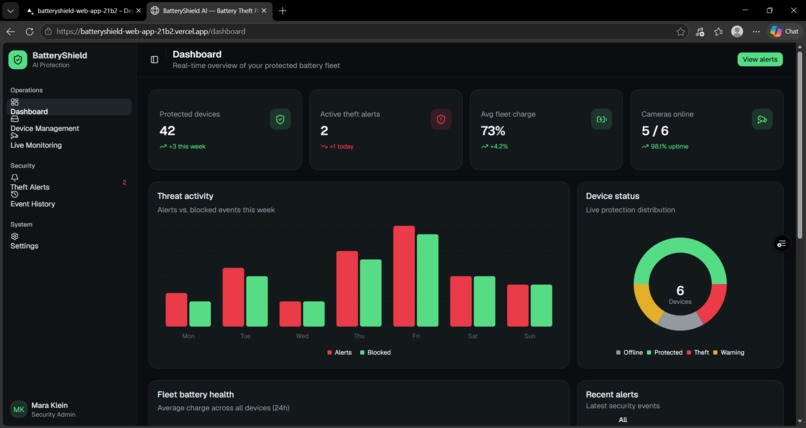This screenshot has width=806, height=428.
Task: Select the BatteryShield AI browser tab
Action: (210, 11)
